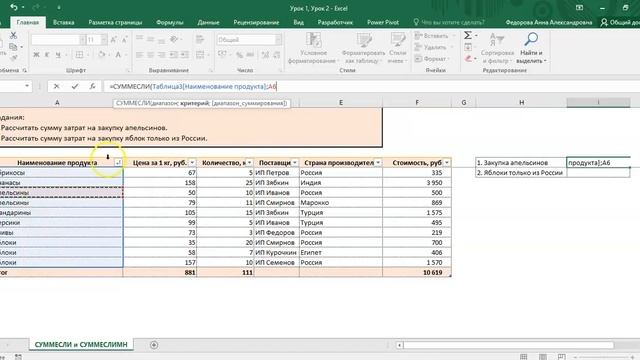Click the AutoSum sigma icon
The image size is (640, 360).
click(468, 36)
